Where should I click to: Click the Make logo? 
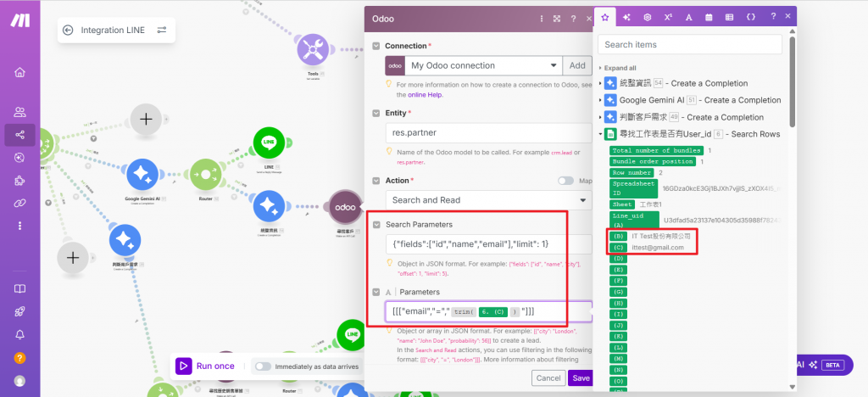point(20,21)
